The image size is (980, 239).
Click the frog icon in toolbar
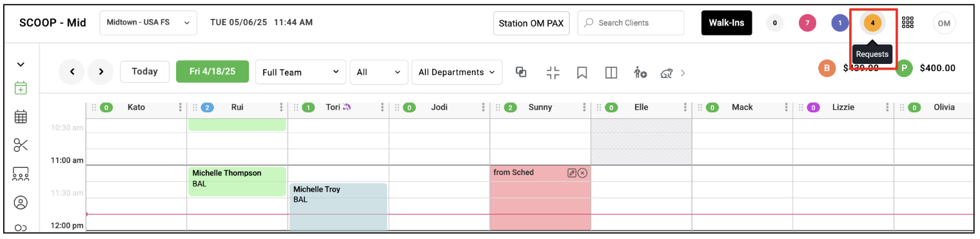[x=667, y=73]
